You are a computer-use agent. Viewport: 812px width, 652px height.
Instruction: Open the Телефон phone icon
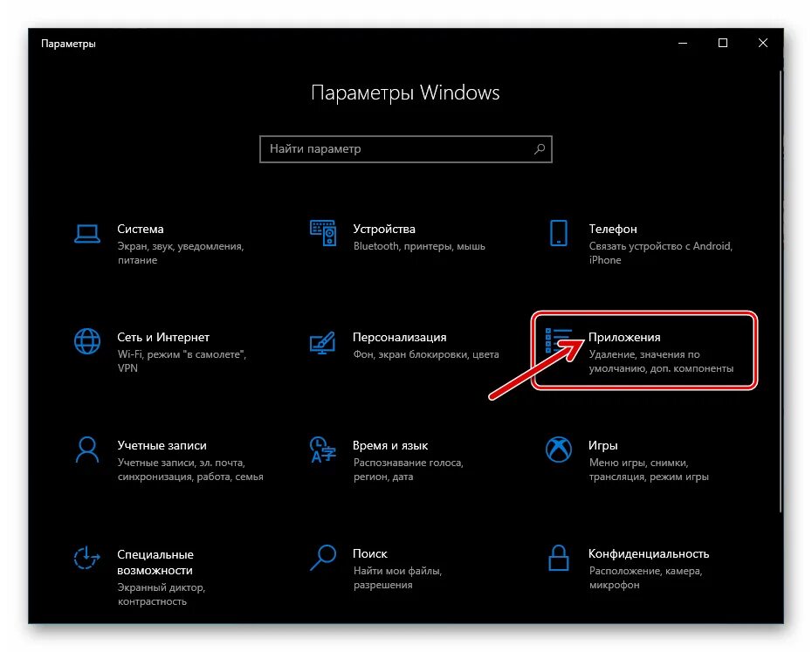558,233
